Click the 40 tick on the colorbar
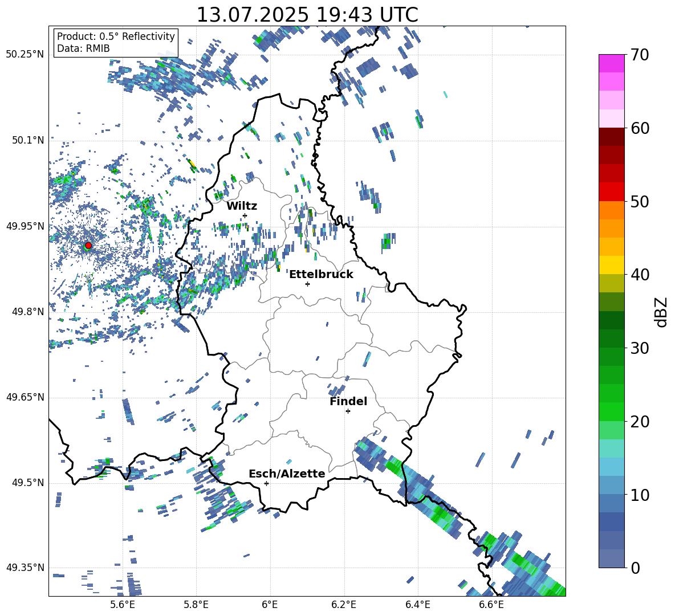The image size is (675, 616). (x=640, y=275)
